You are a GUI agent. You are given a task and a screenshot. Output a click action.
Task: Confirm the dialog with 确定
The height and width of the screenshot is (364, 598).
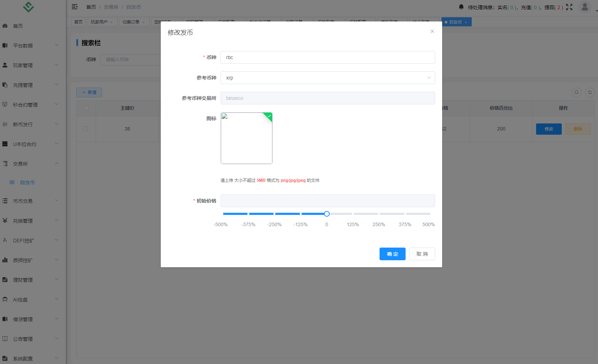click(393, 254)
